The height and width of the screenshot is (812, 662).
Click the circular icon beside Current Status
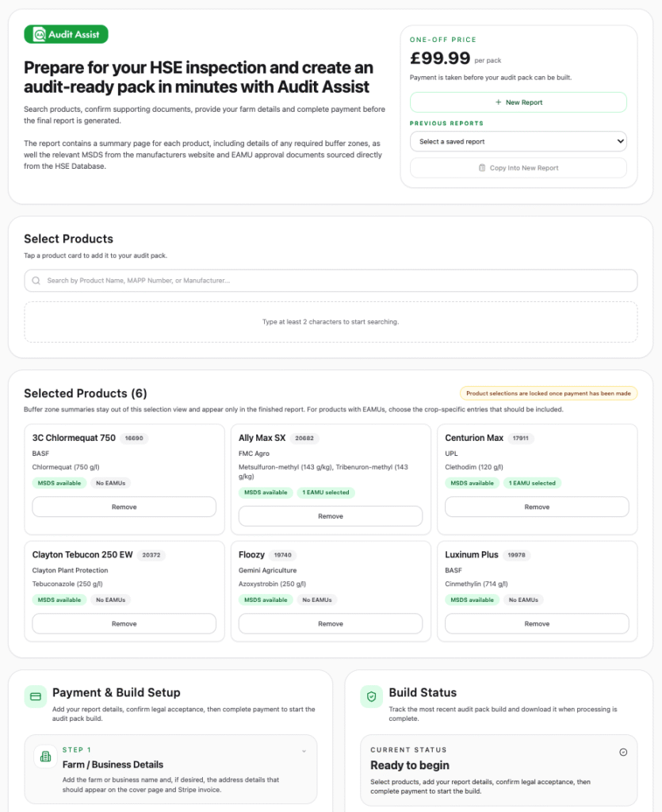pos(622,752)
